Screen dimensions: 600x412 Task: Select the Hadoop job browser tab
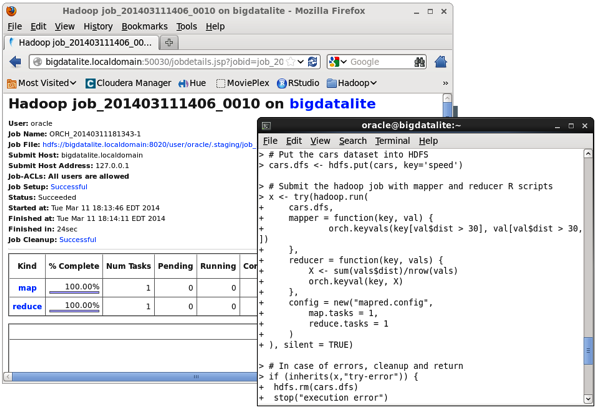pos(82,42)
